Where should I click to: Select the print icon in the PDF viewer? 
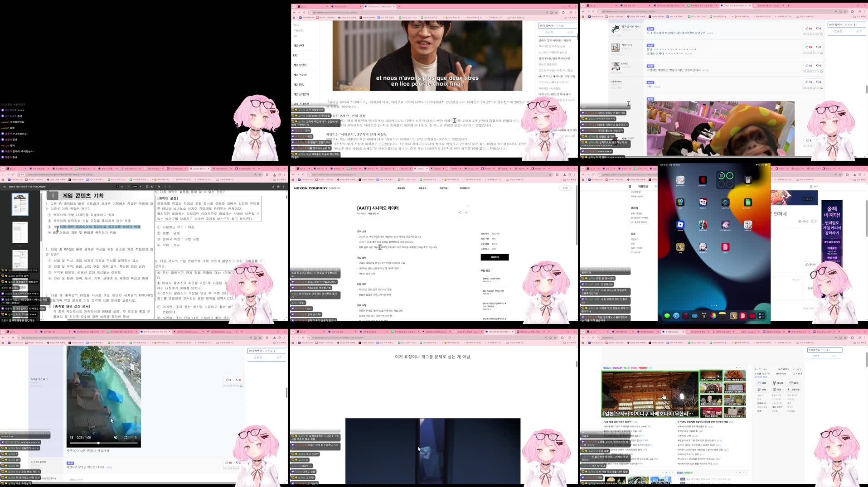278,187
